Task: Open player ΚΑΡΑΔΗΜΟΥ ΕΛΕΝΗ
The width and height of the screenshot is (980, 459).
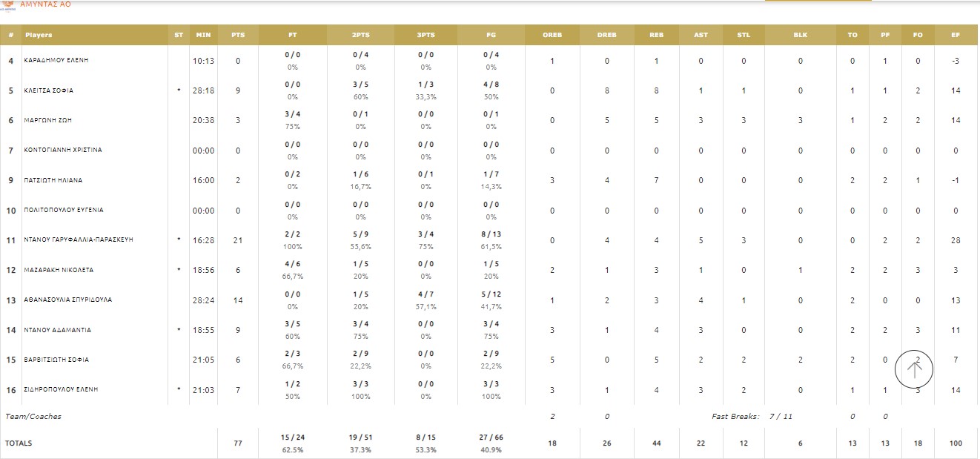Action: (56, 60)
